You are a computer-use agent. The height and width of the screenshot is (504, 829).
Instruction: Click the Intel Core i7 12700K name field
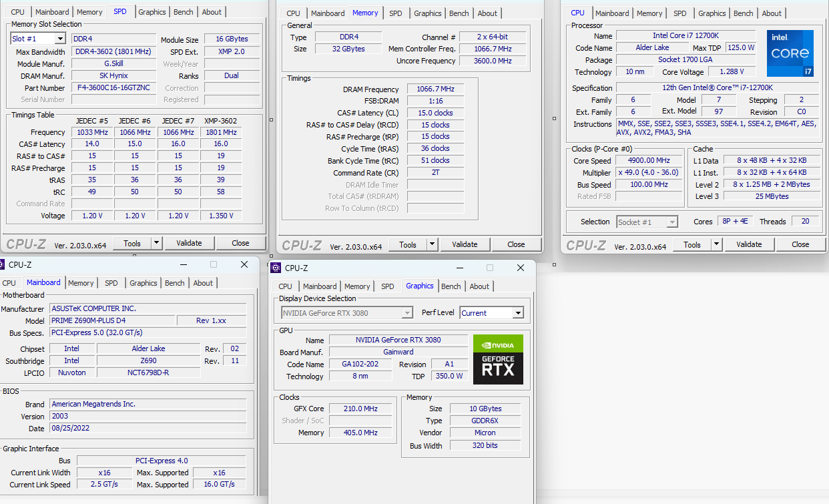pos(686,35)
